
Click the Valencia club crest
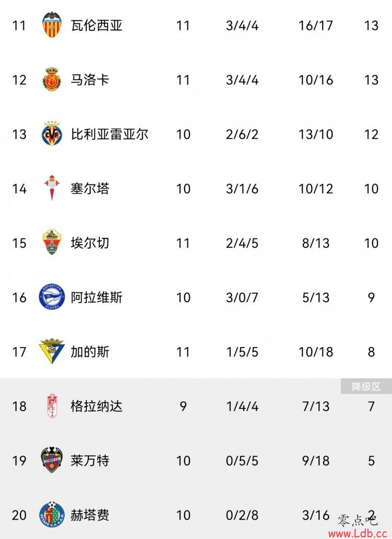pos(52,25)
